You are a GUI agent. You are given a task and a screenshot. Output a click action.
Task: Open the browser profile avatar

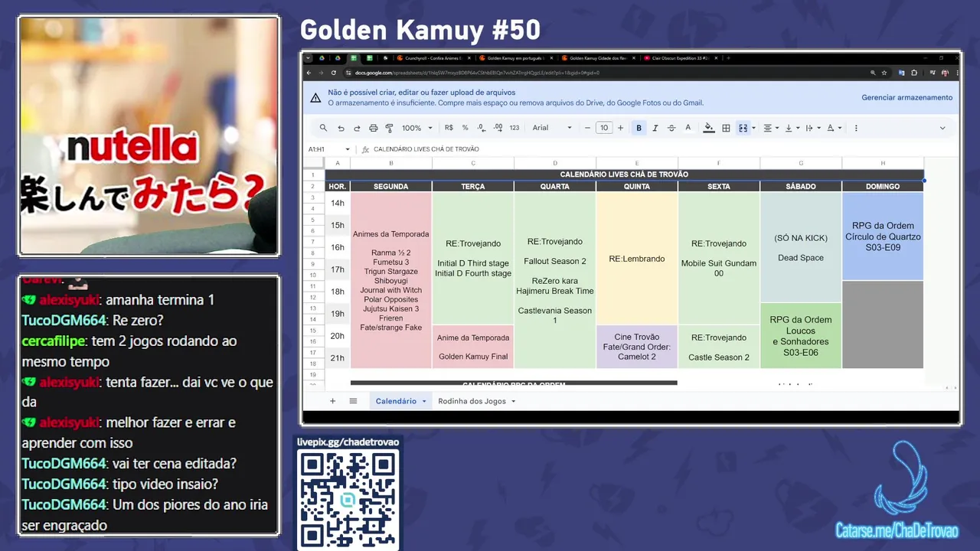click(x=946, y=73)
